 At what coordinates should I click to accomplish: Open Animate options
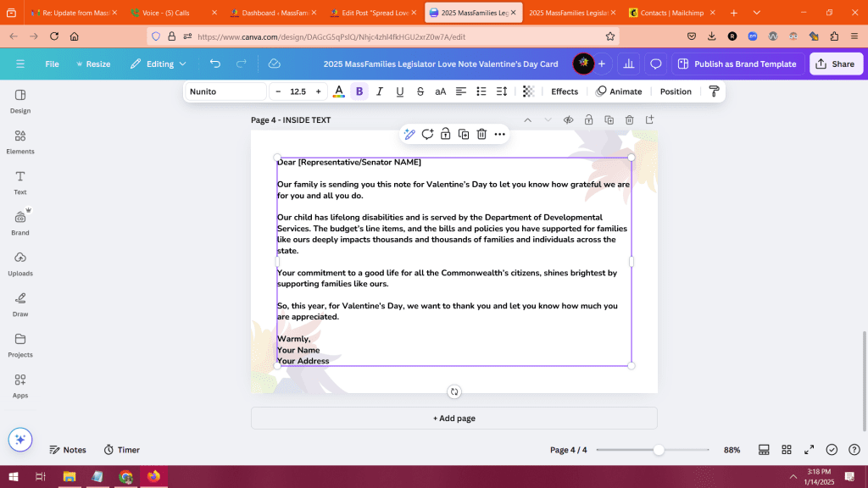[618, 91]
